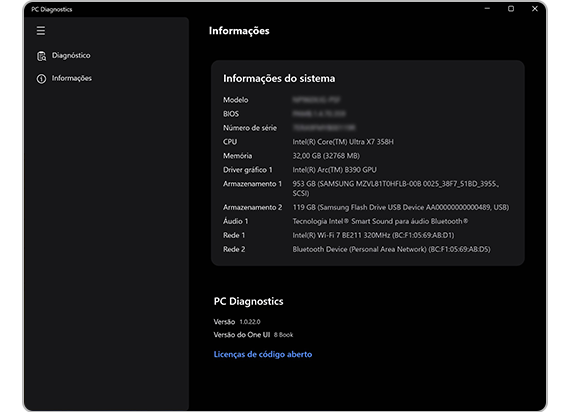Click the Número de série label
570x412 pixels.
click(x=250, y=128)
